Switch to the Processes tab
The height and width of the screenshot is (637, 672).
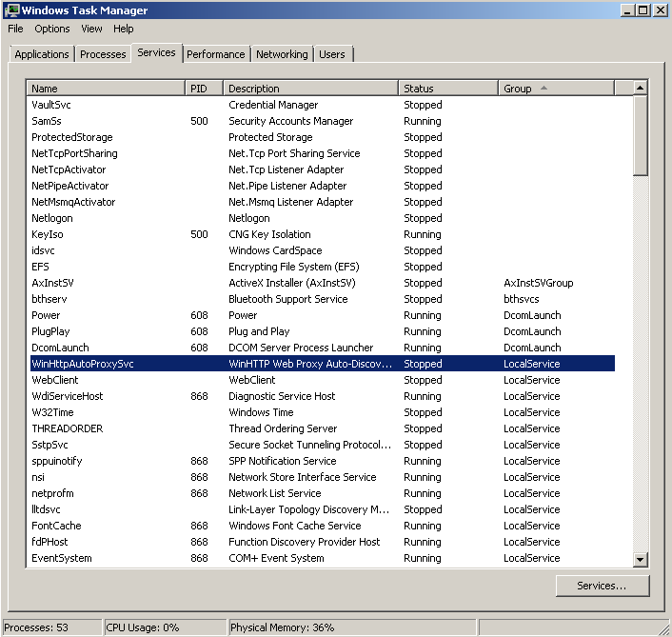pyautogui.click(x=103, y=54)
